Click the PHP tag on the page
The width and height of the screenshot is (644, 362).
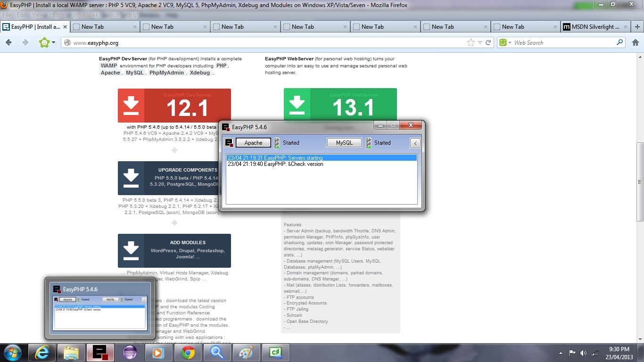222,66
